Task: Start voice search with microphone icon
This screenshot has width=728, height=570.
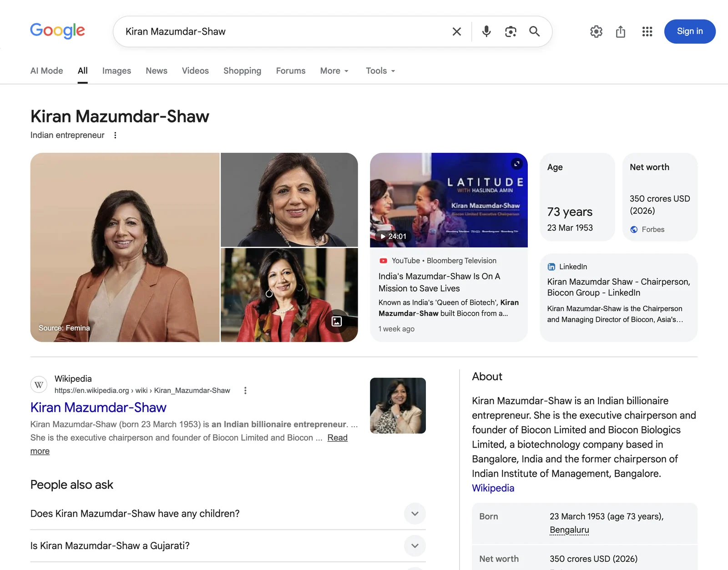Action: point(486,31)
